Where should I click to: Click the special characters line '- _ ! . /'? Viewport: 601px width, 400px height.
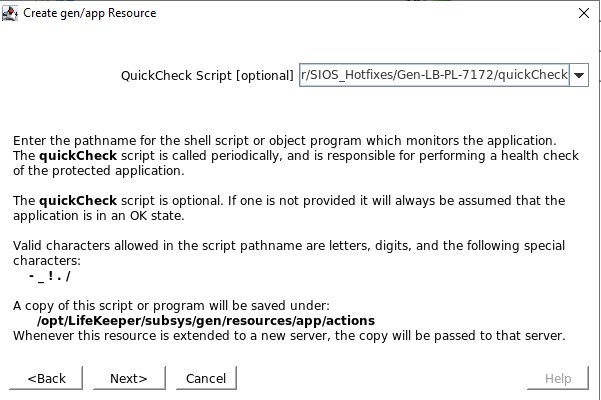(49, 275)
